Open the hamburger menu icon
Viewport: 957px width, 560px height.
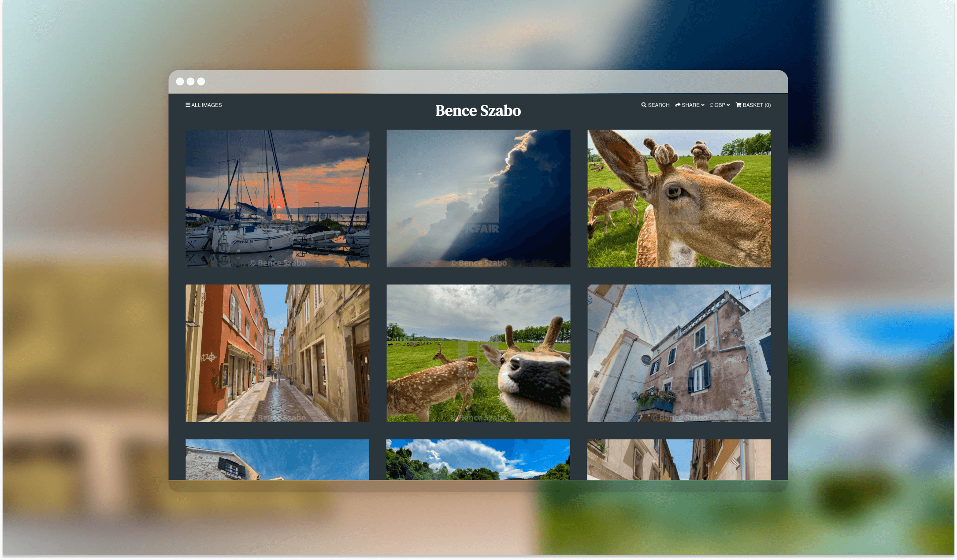pos(187,105)
